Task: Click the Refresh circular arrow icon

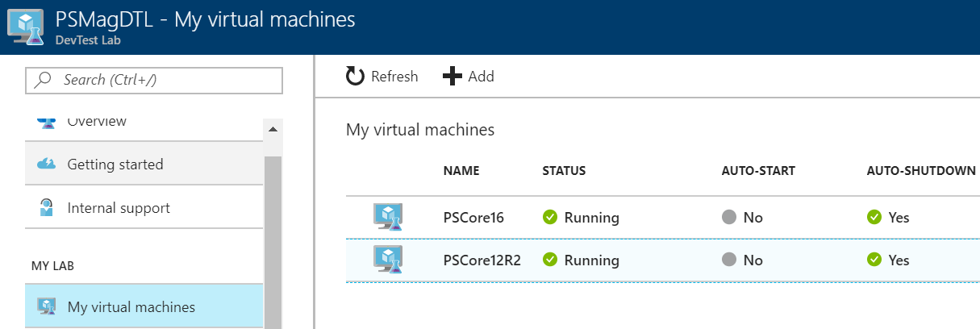Action: point(355,77)
